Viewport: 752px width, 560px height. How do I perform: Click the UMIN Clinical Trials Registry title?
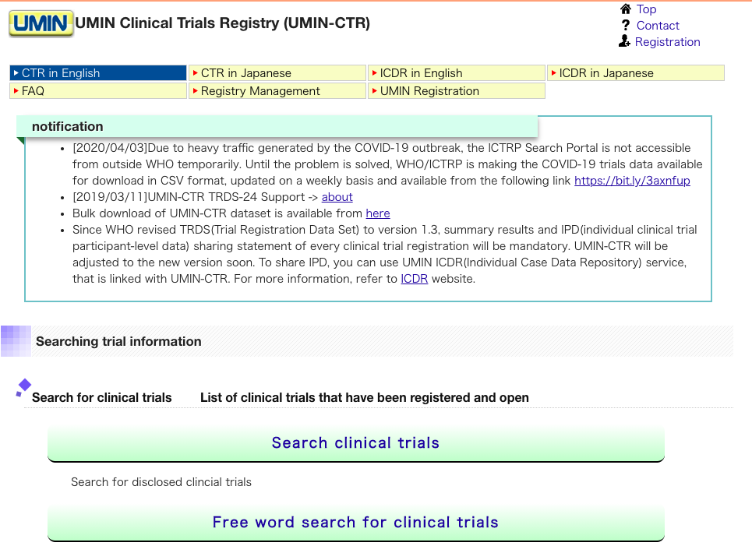tap(223, 23)
